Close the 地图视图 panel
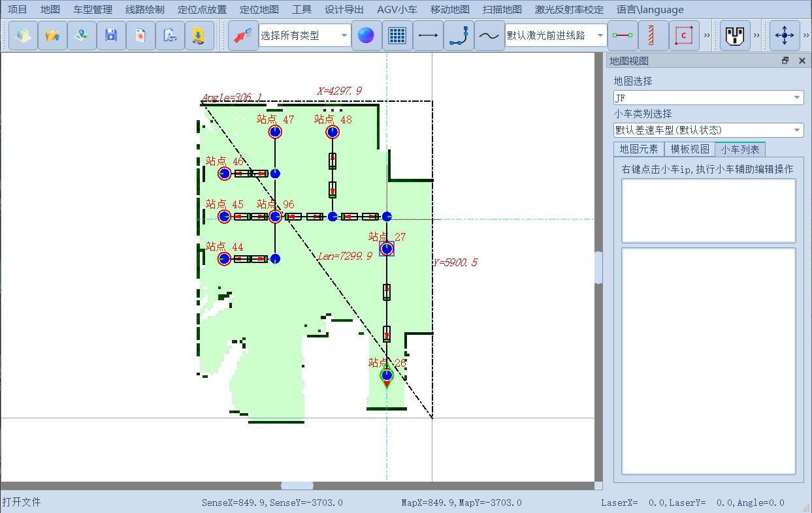The height and width of the screenshot is (513, 812). tap(802, 61)
